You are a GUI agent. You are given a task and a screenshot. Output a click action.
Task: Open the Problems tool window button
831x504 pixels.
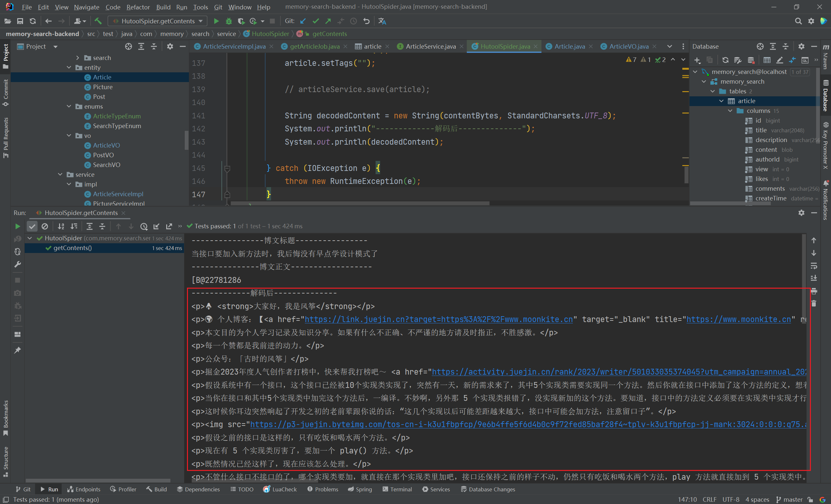click(x=323, y=489)
